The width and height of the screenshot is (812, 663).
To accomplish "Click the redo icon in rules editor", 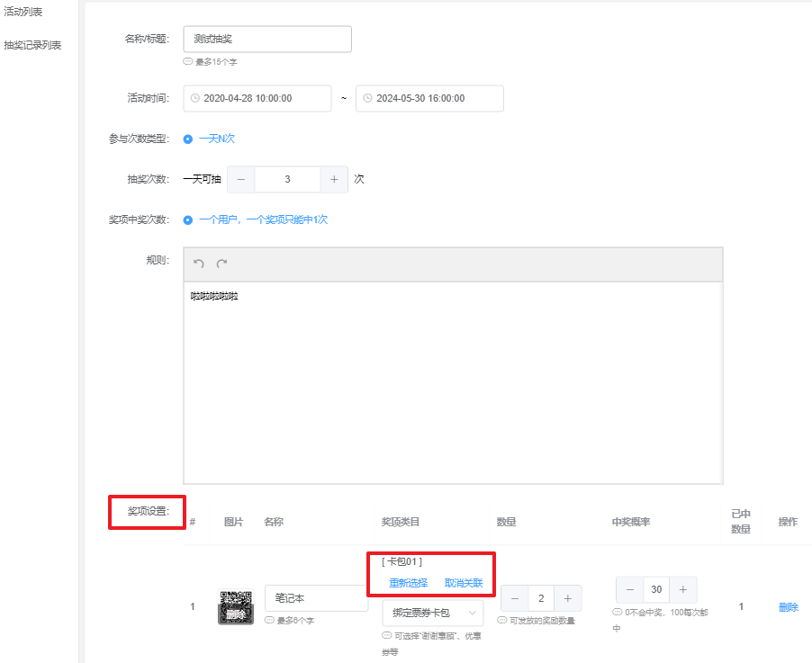I will coord(221,264).
